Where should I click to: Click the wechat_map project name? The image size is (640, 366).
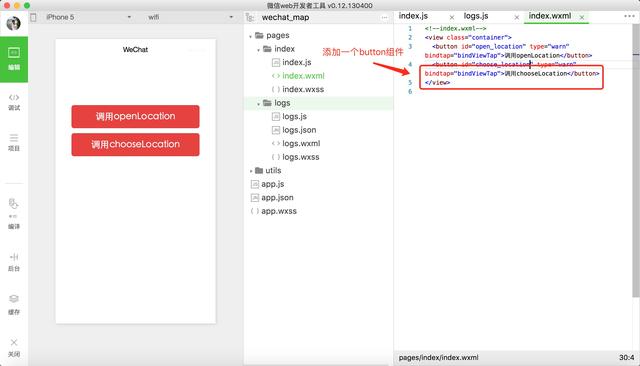[285, 18]
